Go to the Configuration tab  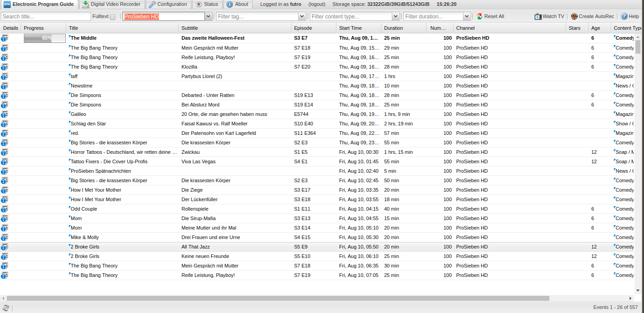pos(168,5)
